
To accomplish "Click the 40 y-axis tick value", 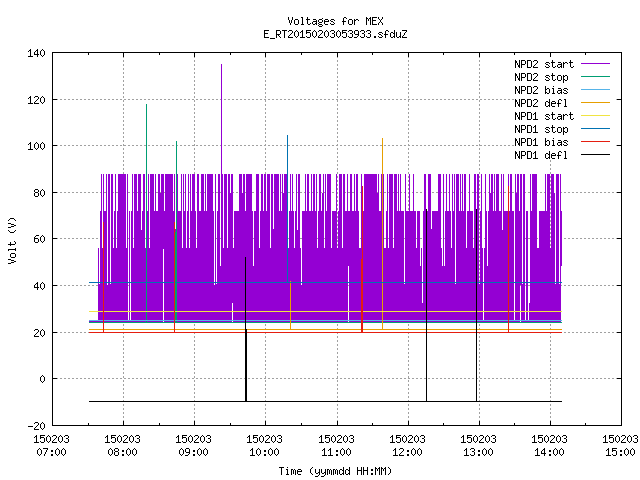I will pyautogui.click(x=39, y=286).
